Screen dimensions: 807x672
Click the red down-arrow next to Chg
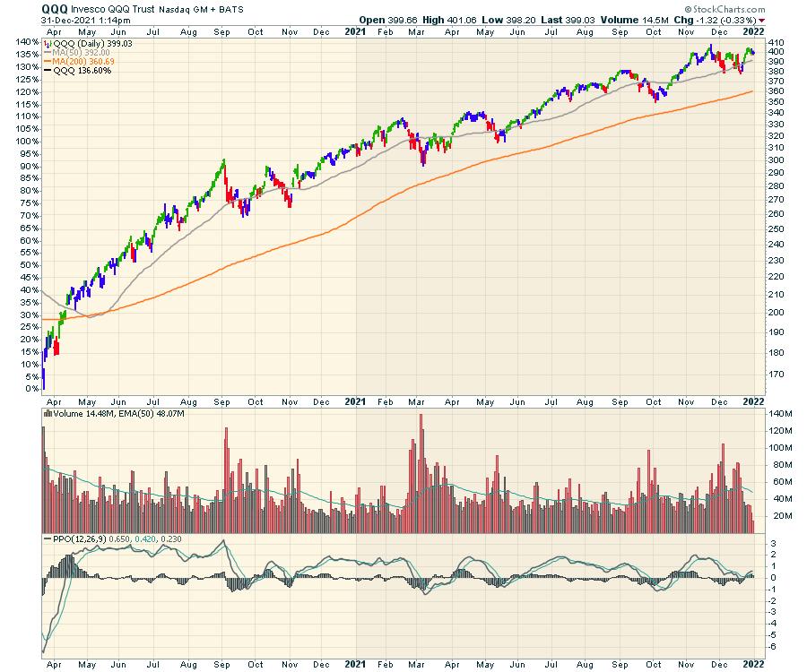762,20
